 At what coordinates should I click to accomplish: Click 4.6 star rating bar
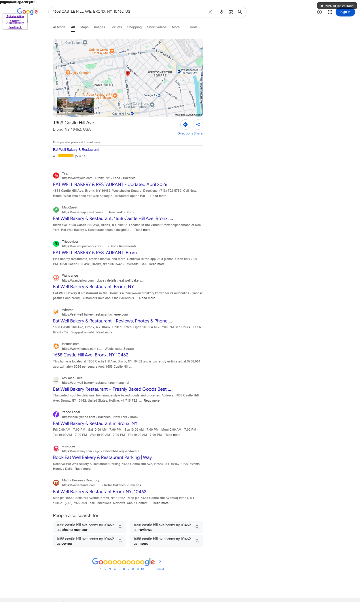(66, 156)
